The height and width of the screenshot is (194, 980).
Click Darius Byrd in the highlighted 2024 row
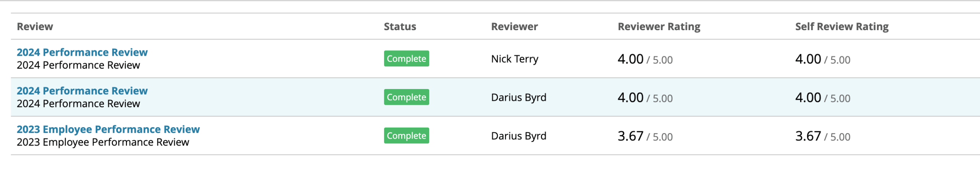point(518,98)
